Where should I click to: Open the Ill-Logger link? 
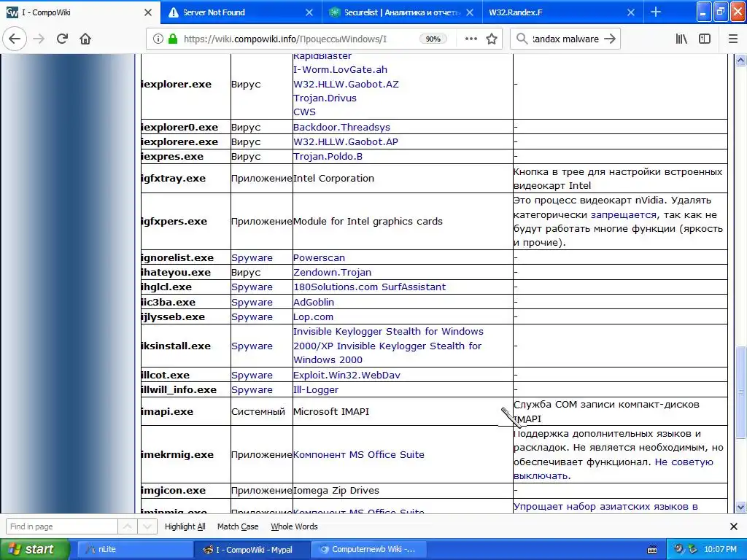coord(315,390)
